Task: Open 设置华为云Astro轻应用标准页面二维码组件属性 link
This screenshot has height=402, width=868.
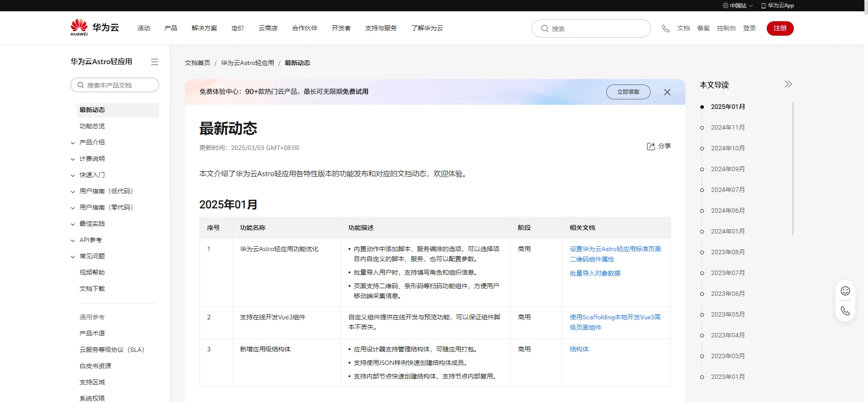Action: tap(615, 254)
